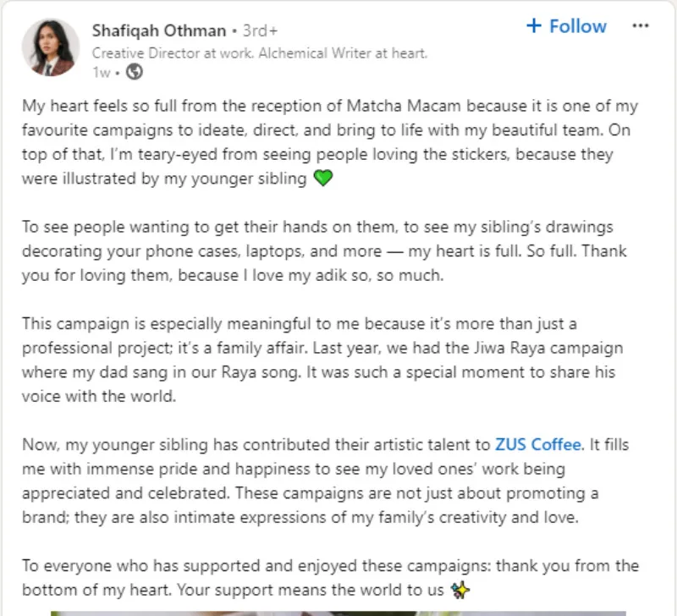
Task: Open the three-dot post options menu
Action: pos(641,25)
